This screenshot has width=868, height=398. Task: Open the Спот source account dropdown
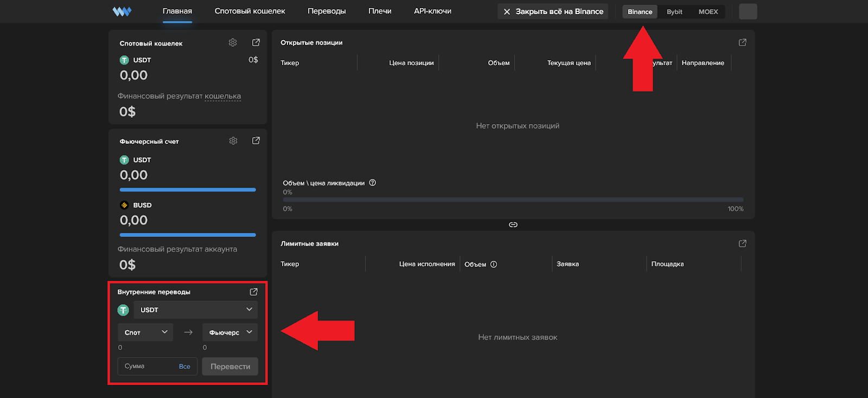click(145, 332)
